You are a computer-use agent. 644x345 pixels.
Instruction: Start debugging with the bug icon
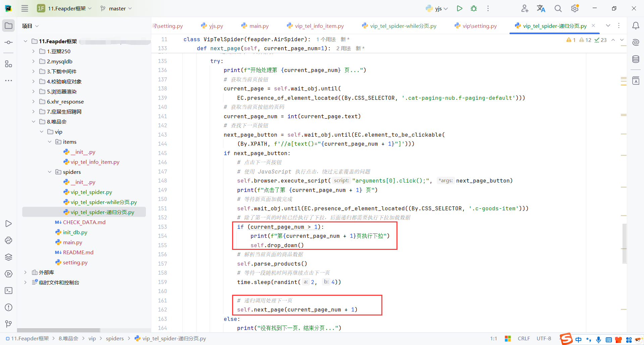pos(474,8)
